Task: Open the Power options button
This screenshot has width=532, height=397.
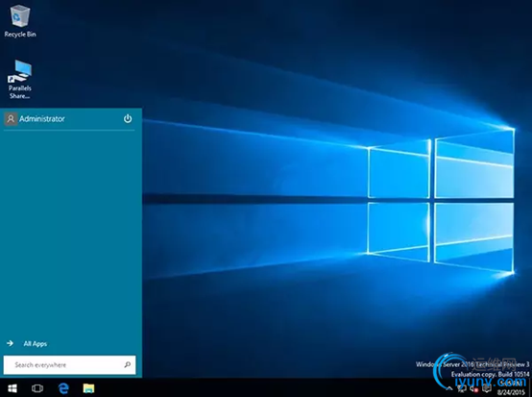Action: 128,118
